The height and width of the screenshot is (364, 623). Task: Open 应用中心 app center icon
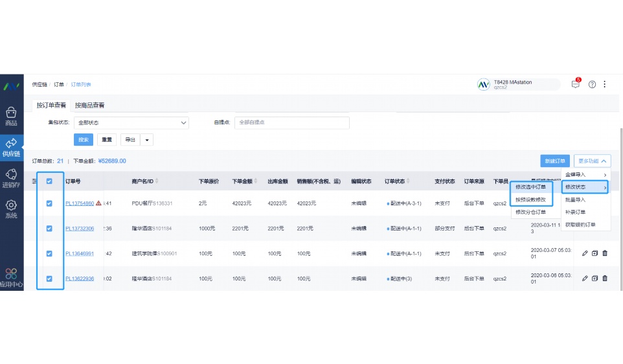pos(11,277)
